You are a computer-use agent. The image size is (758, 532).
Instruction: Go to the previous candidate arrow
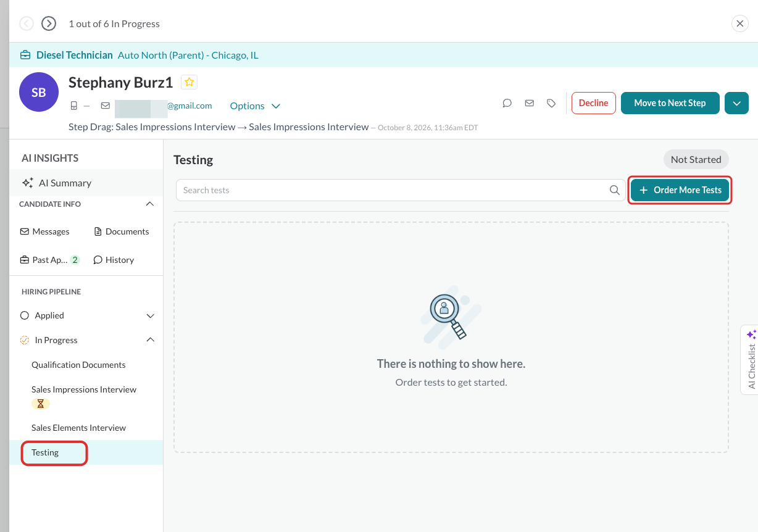(27, 23)
